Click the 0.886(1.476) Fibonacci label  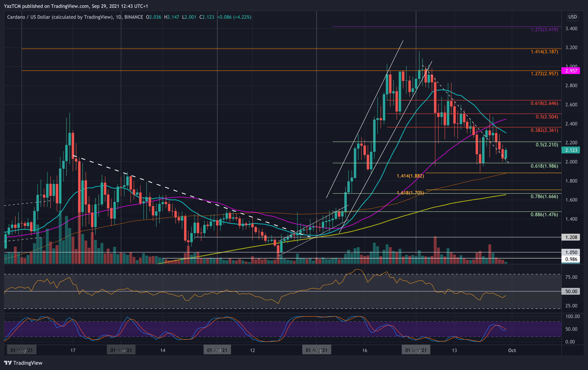[x=544, y=215]
